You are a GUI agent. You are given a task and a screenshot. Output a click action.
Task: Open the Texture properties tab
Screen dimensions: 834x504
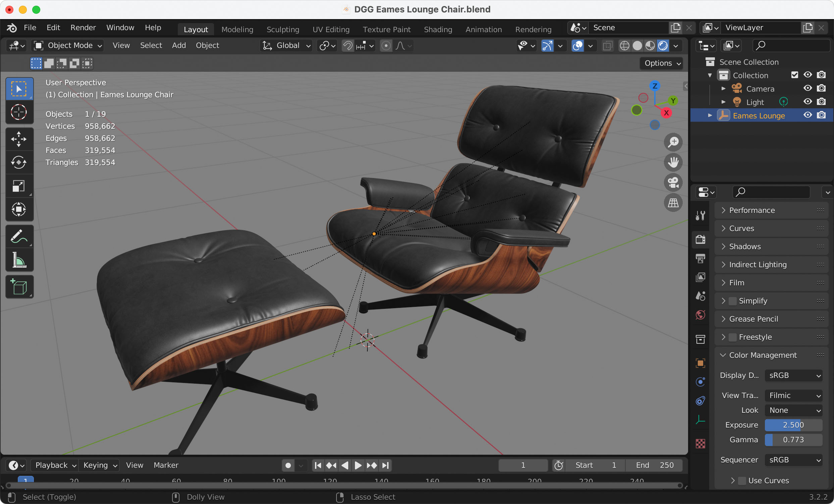pyautogui.click(x=700, y=443)
